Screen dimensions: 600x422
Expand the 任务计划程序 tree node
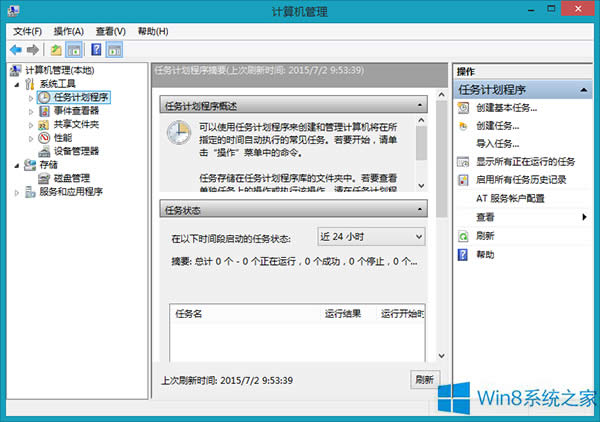click(31, 98)
